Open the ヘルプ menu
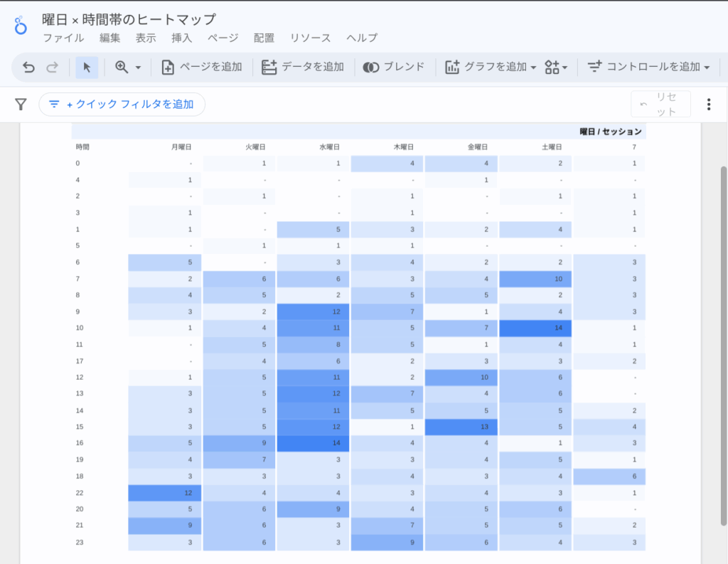 362,38
